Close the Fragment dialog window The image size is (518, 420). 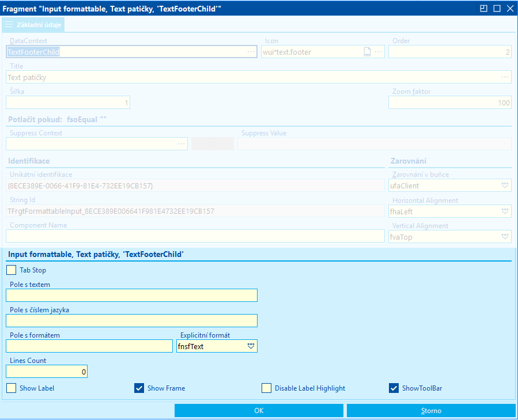tap(511, 9)
